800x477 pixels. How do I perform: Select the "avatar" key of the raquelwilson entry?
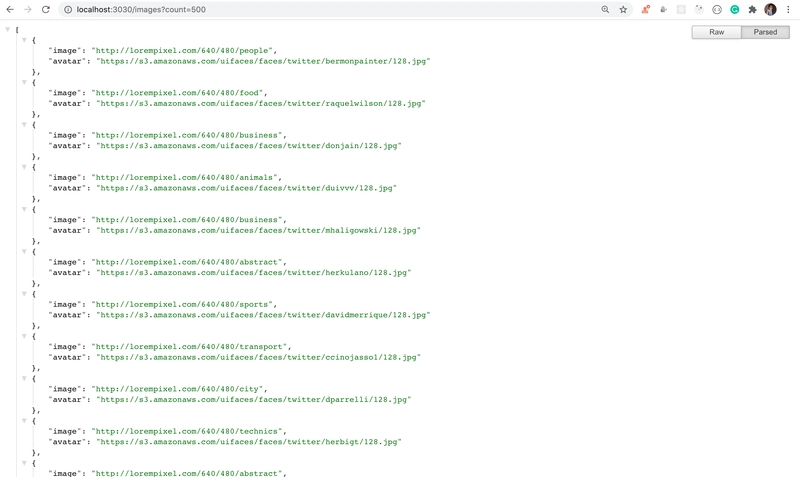coord(67,104)
